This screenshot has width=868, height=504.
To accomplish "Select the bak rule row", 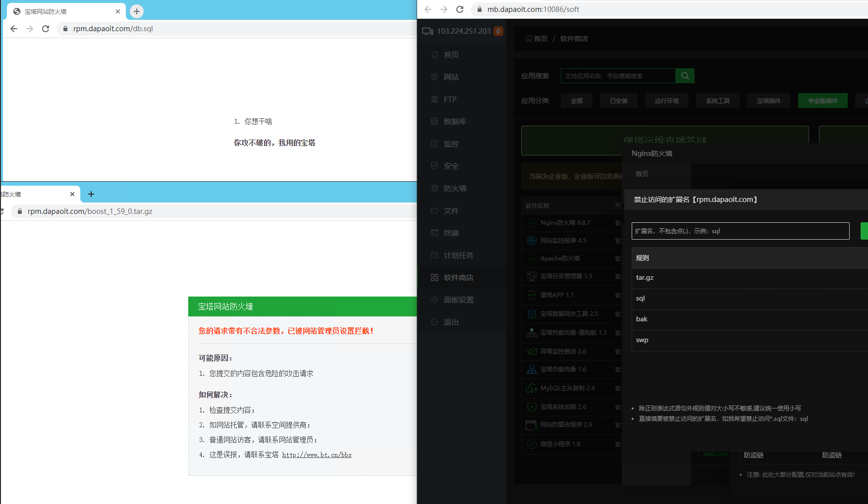I will [x=750, y=319].
